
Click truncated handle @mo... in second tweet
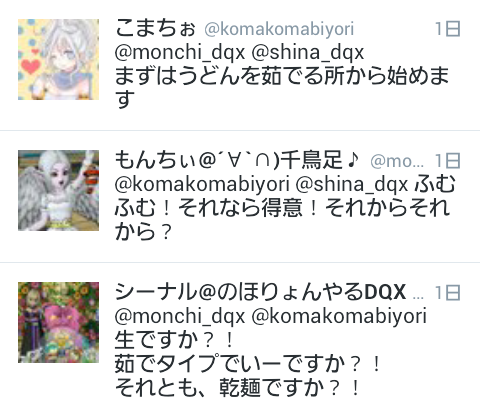397,161
